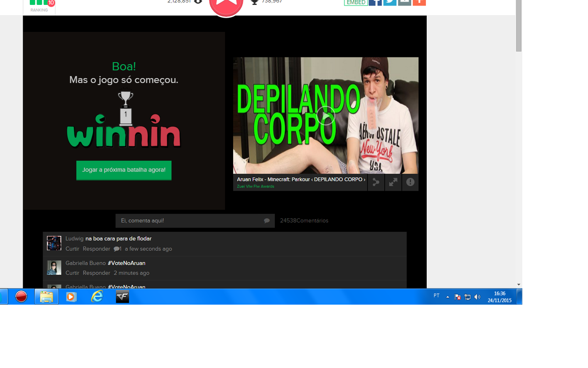Click Curtir on Ludwig's comment
Image resolution: width=588 pixels, height=368 pixels.
coord(72,249)
